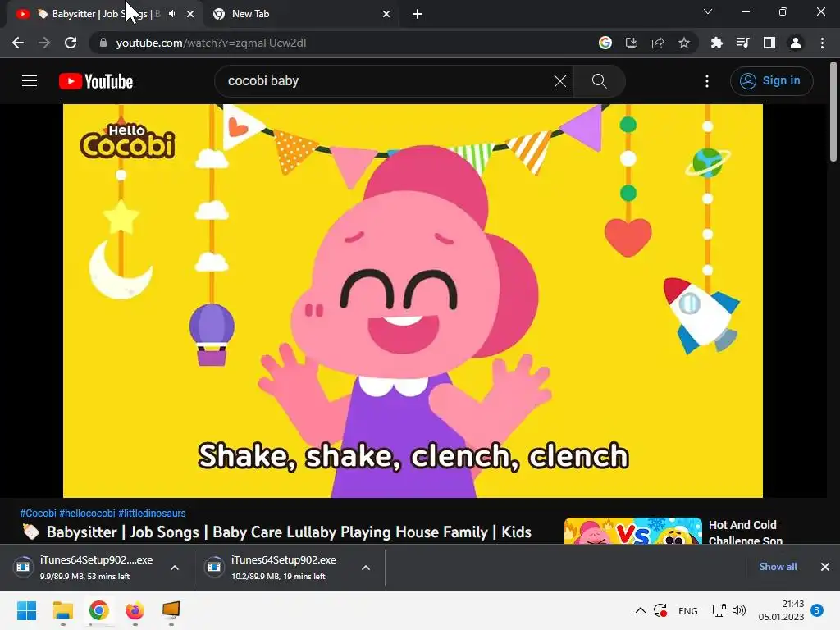Open File Explorer from taskbar
This screenshot has height=630, width=840.
tap(62, 610)
